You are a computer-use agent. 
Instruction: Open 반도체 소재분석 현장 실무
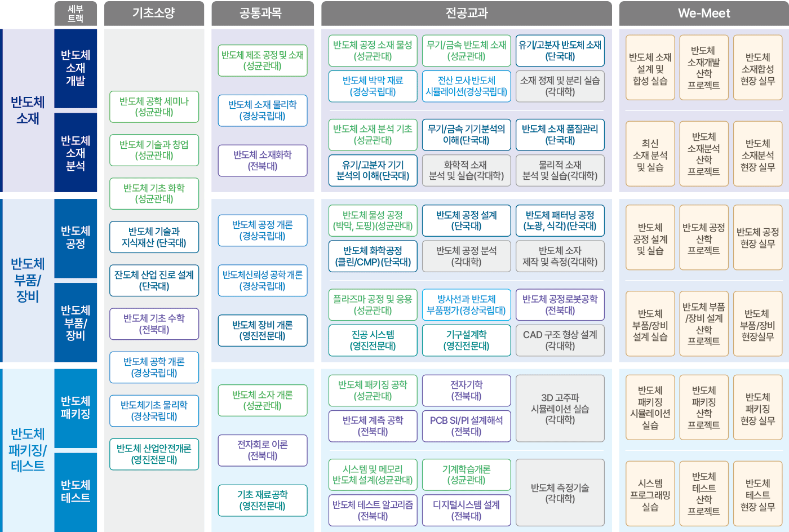758,154
